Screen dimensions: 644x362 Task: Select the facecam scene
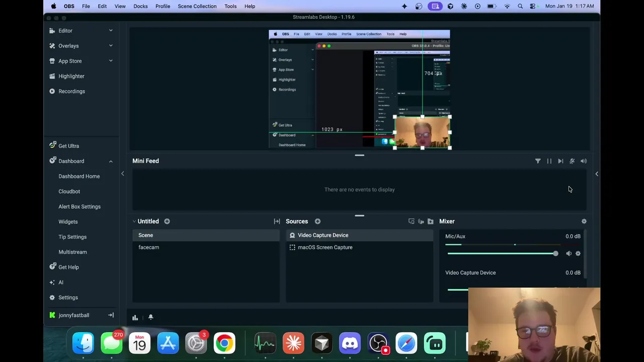coord(206,247)
